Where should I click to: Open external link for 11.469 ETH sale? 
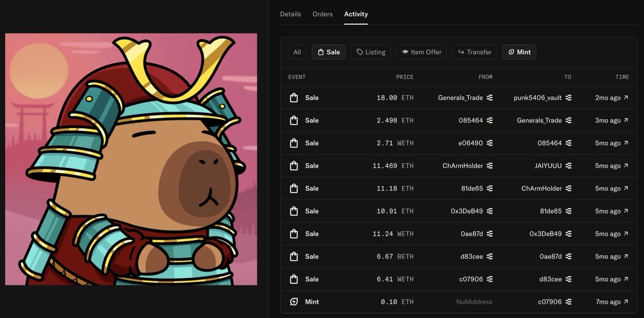pyautogui.click(x=626, y=165)
